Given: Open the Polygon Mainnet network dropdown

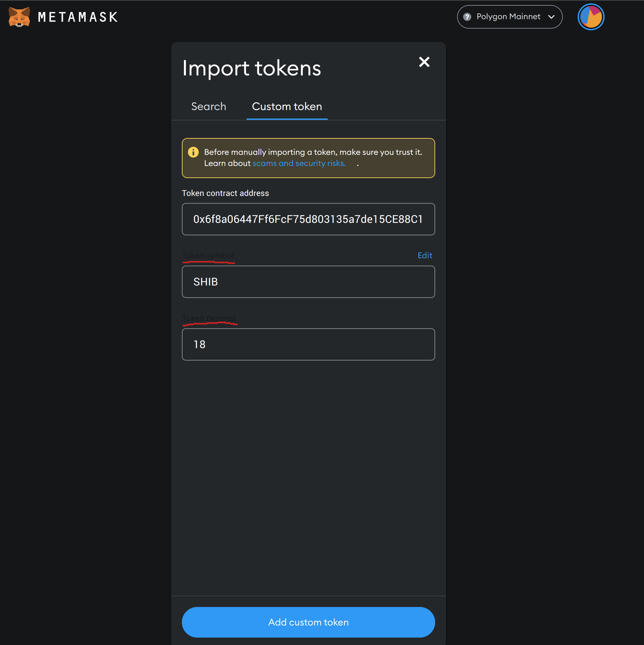Looking at the screenshot, I should 509,16.
